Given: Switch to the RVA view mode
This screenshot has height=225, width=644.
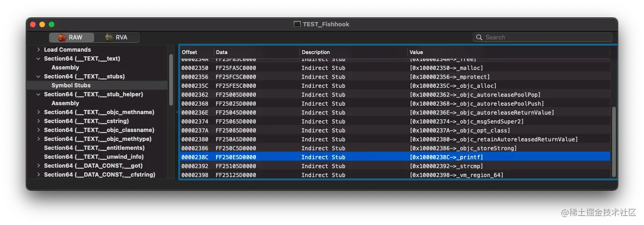Looking at the screenshot, I should [x=116, y=38].
